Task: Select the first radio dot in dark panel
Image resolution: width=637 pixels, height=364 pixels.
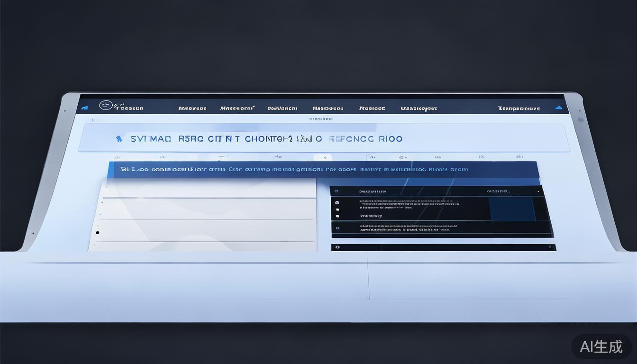Action: pyautogui.click(x=337, y=202)
